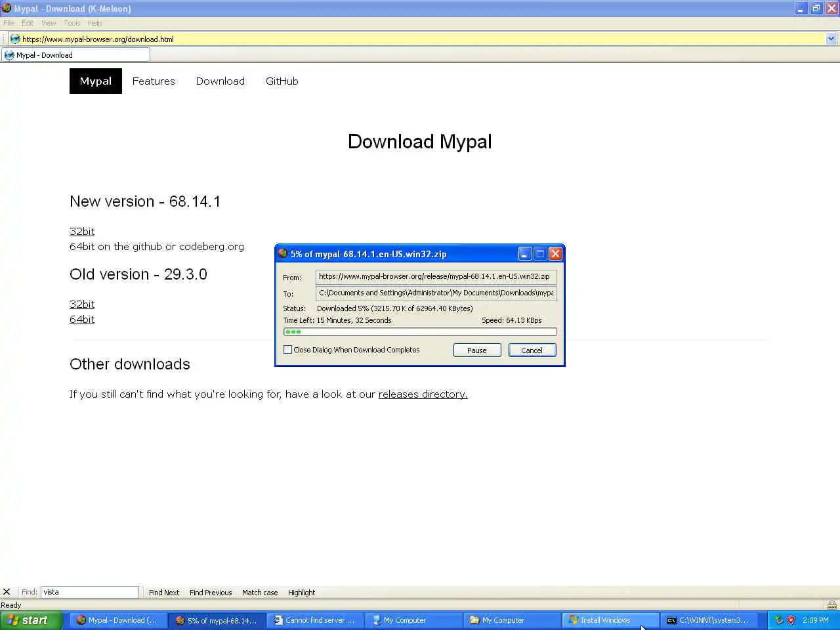840x630 pixels.
Task: Close the find bar with the X icon
Action: pos(7,592)
